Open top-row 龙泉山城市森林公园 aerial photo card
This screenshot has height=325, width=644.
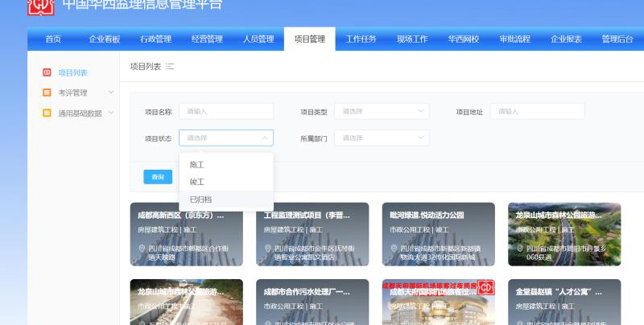(x=564, y=234)
